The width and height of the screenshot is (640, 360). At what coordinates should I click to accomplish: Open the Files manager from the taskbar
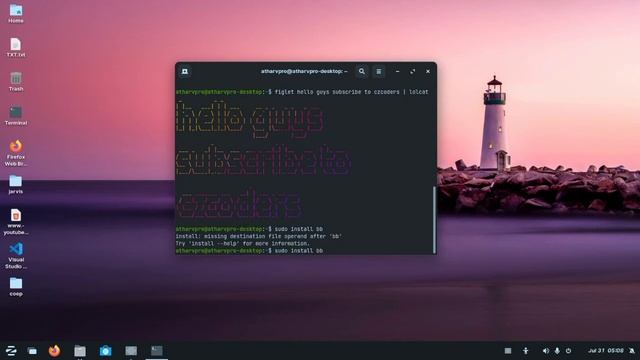[80, 351]
